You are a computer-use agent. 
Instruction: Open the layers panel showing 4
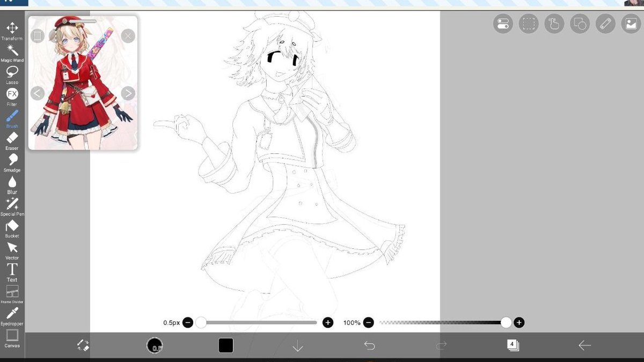coord(513,345)
